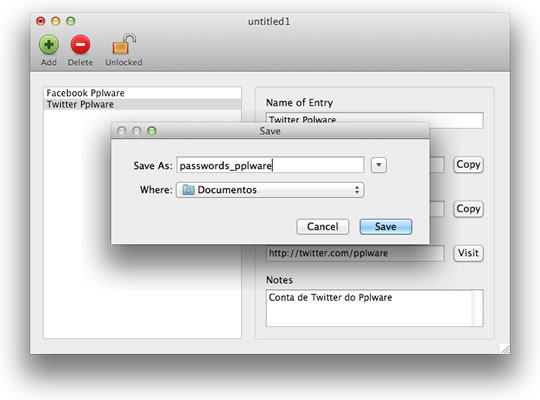The image size is (540, 400).
Task: Click the green Add entry icon
Action: tap(49, 45)
